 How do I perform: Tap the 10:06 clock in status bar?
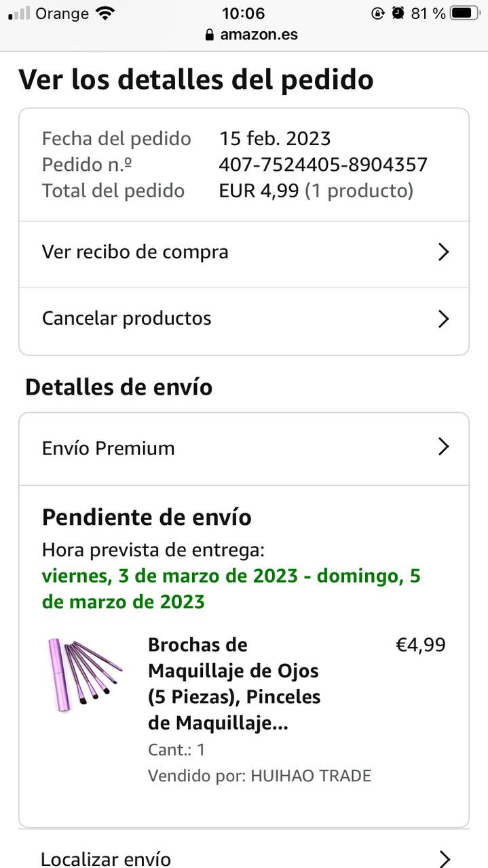[x=243, y=13]
